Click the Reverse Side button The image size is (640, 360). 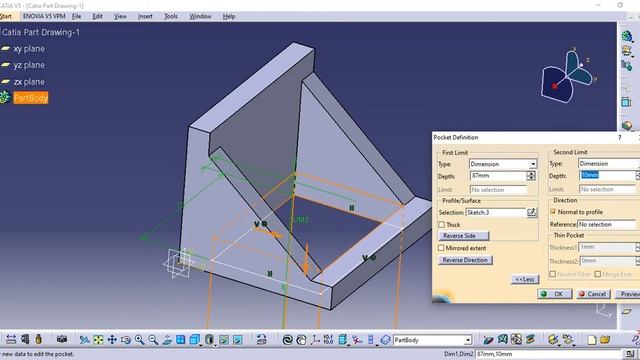tap(463, 236)
